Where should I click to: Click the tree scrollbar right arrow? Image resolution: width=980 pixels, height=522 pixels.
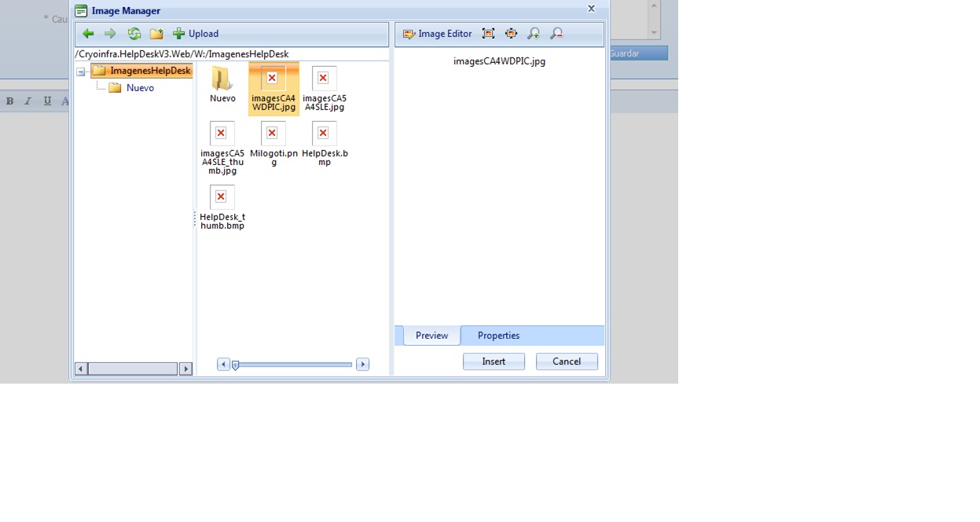click(185, 369)
